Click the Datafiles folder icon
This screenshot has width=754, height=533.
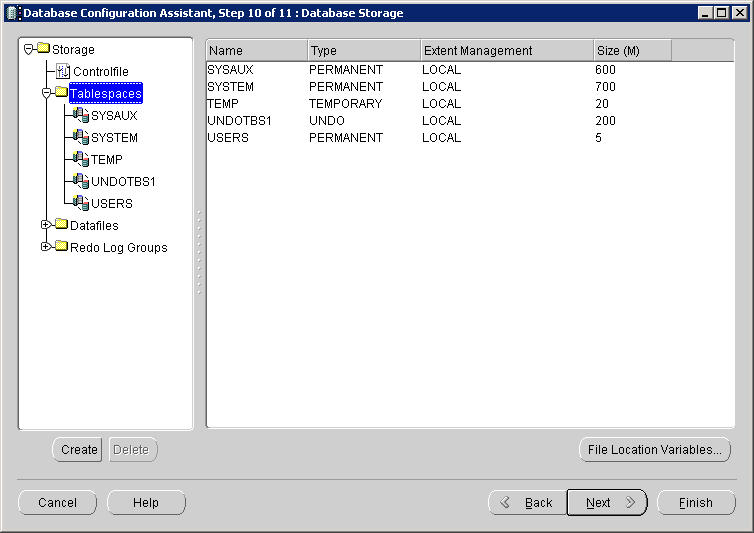61,224
